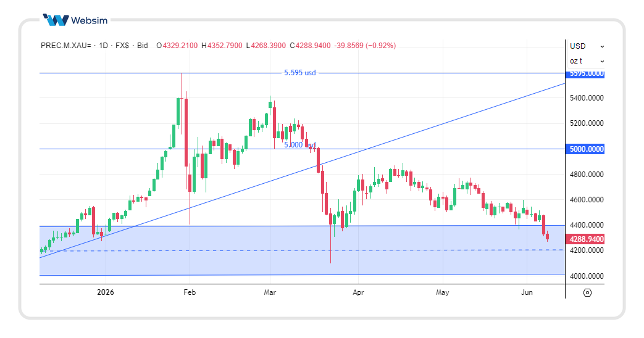
Task: Open chart settings gear icon
Action: (x=587, y=292)
